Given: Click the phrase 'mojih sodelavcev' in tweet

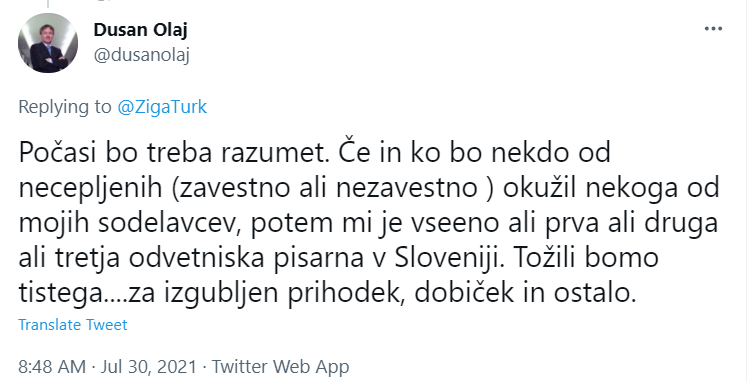Looking at the screenshot, I should pos(130,224).
